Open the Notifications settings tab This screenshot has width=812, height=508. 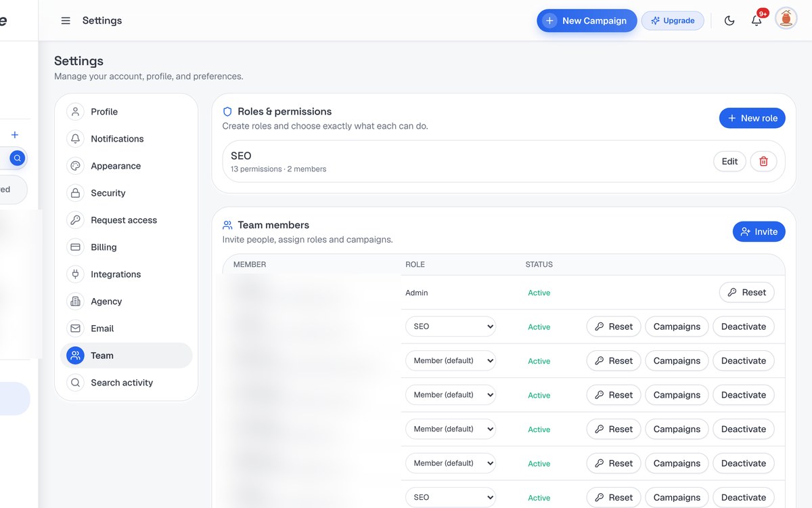(126, 139)
